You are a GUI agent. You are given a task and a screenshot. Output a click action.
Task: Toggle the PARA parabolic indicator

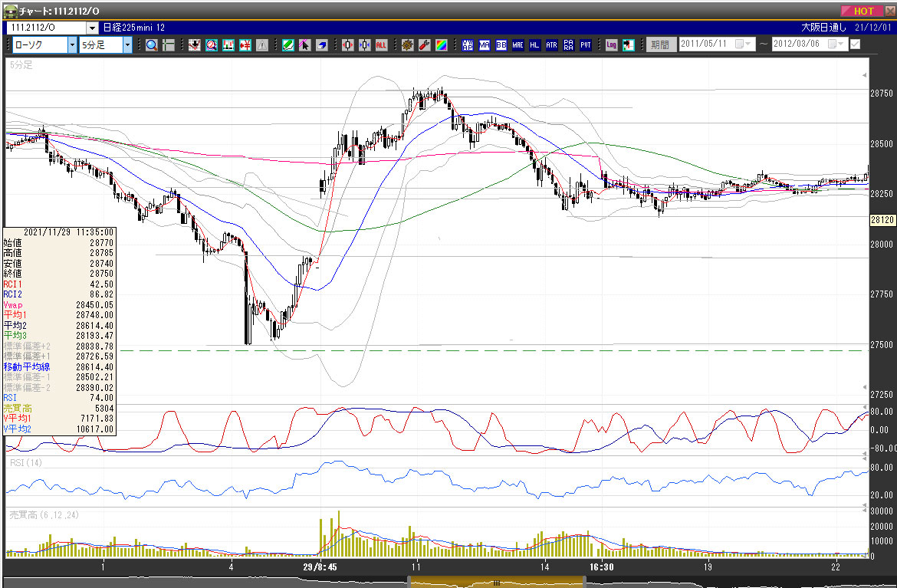coord(569,45)
